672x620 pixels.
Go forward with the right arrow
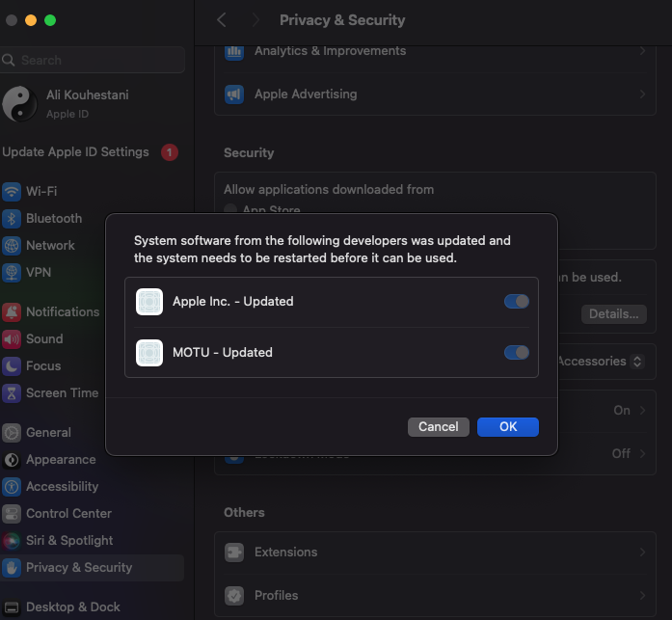point(255,19)
